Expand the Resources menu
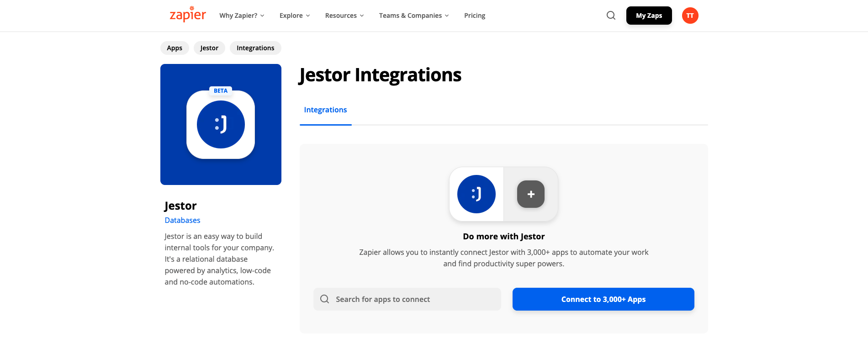The width and height of the screenshot is (868, 338). pyautogui.click(x=344, y=16)
